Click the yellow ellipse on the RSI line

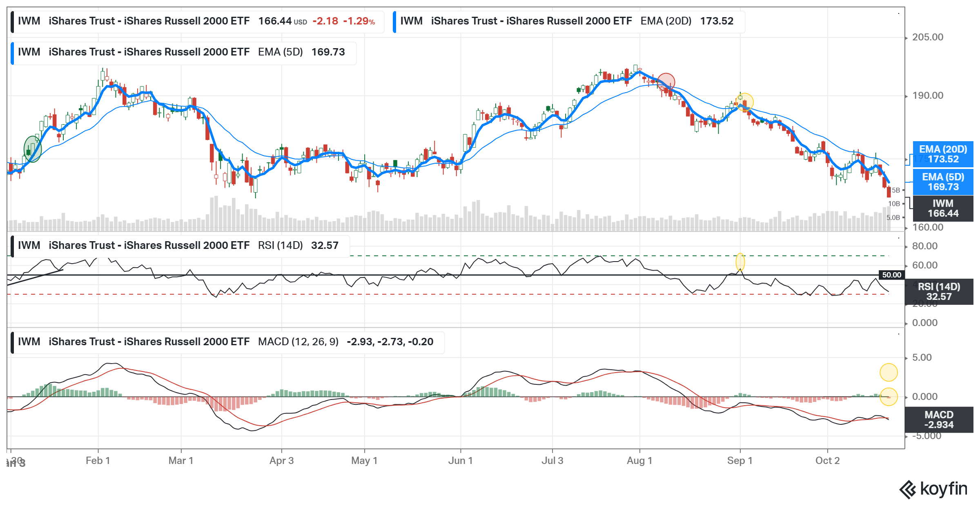click(x=740, y=262)
